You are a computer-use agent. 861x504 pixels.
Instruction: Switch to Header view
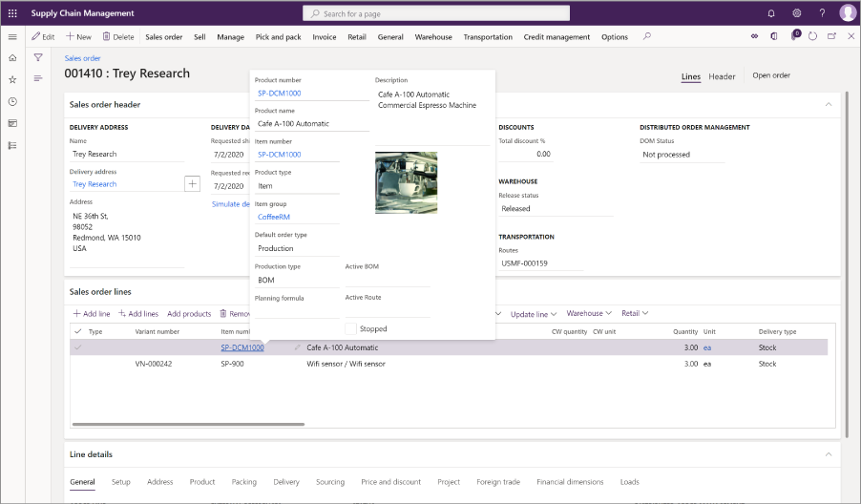click(722, 76)
